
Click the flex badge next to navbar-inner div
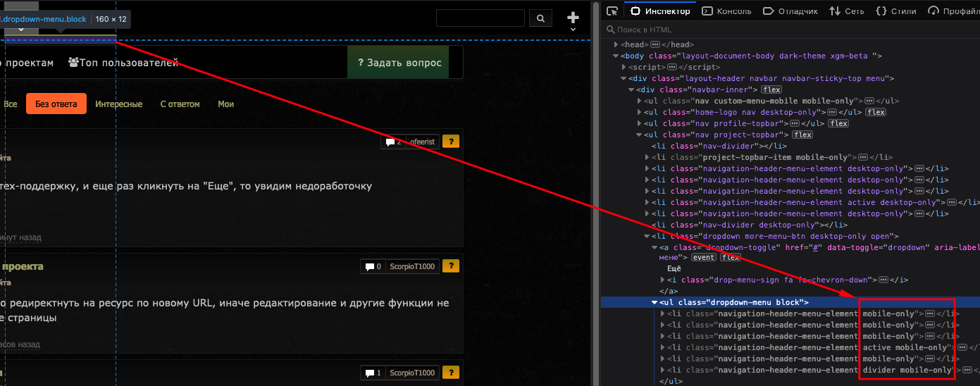click(771, 89)
